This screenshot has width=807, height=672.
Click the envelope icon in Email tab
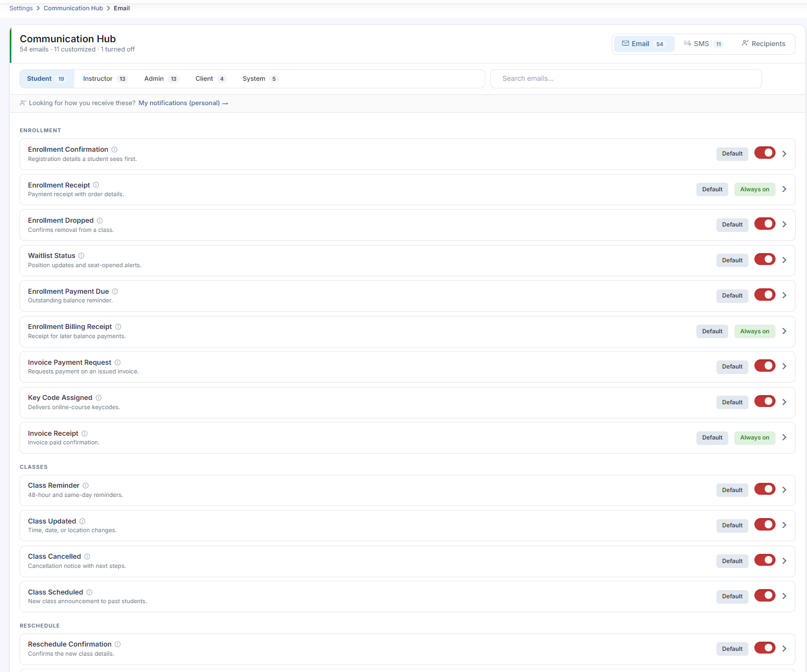tap(625, 43)
